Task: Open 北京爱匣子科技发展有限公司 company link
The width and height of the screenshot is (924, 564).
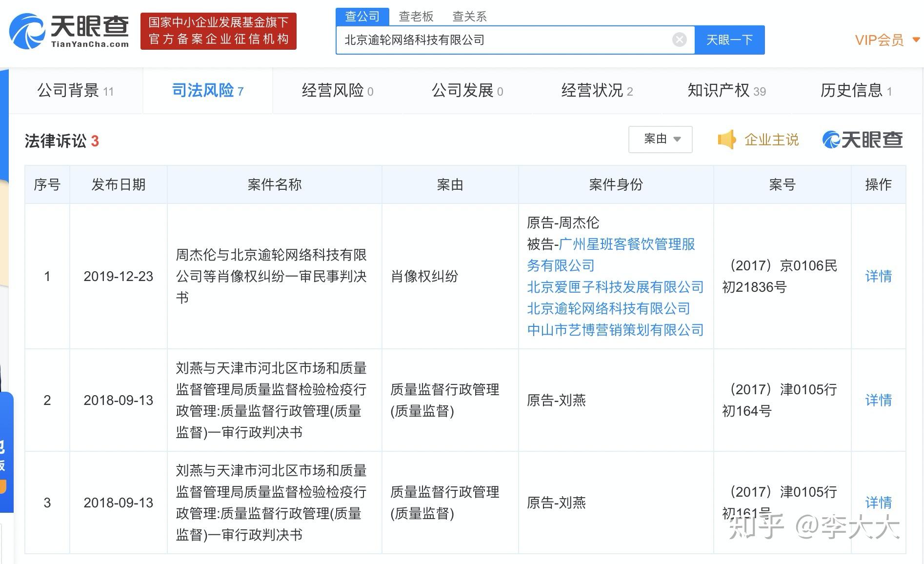Action: tap(615, 287)
